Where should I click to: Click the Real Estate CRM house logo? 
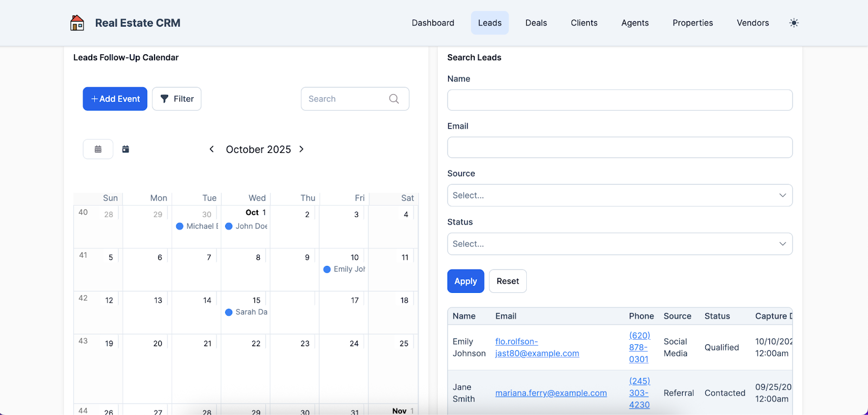(x=77, y=23)
